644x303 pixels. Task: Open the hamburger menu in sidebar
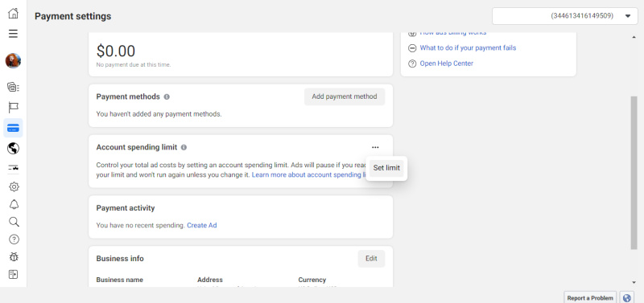point(13,34)
